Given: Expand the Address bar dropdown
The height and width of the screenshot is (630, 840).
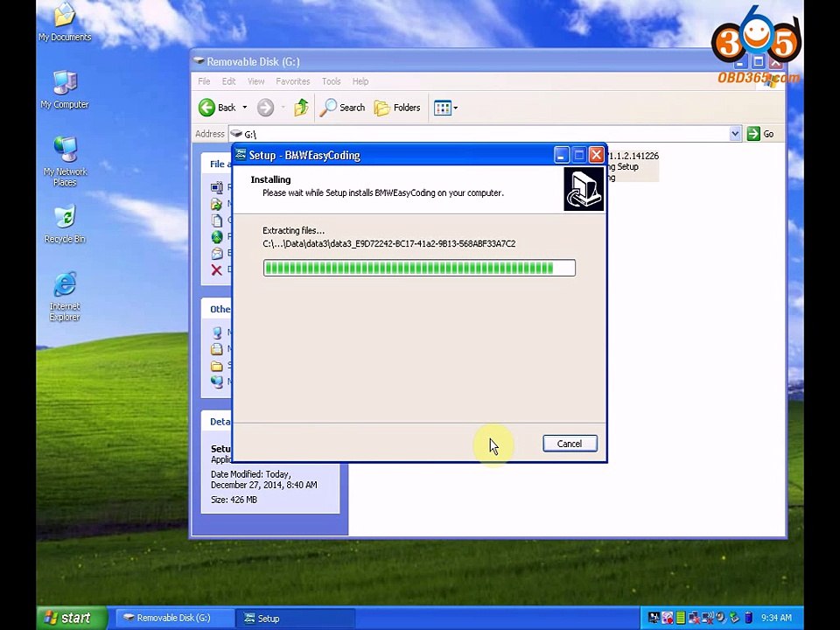Looking at the screenshot, I should pos(735,134).
